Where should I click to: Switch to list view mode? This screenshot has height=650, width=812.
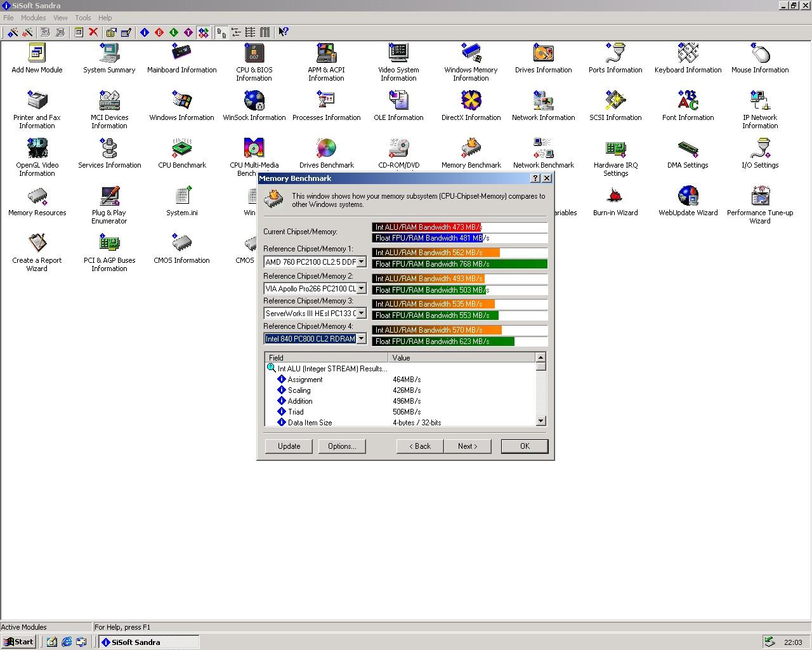[251, 32]
